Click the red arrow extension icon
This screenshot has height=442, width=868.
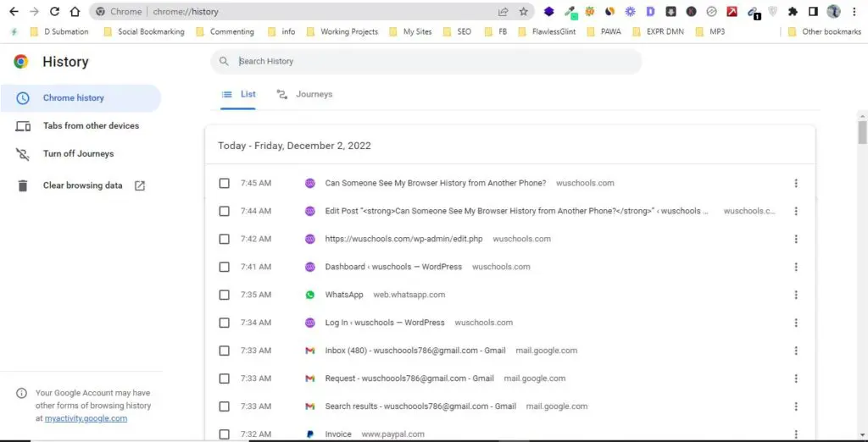(732, 12)
